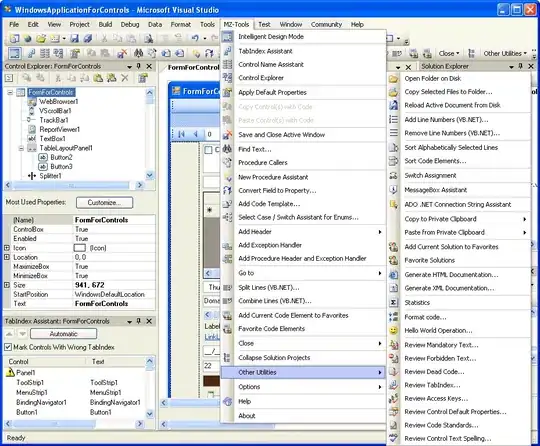This screenshot has width=540, height=446.
Task: Click the Open File folder toolbar icon
Action: point(41,39)
